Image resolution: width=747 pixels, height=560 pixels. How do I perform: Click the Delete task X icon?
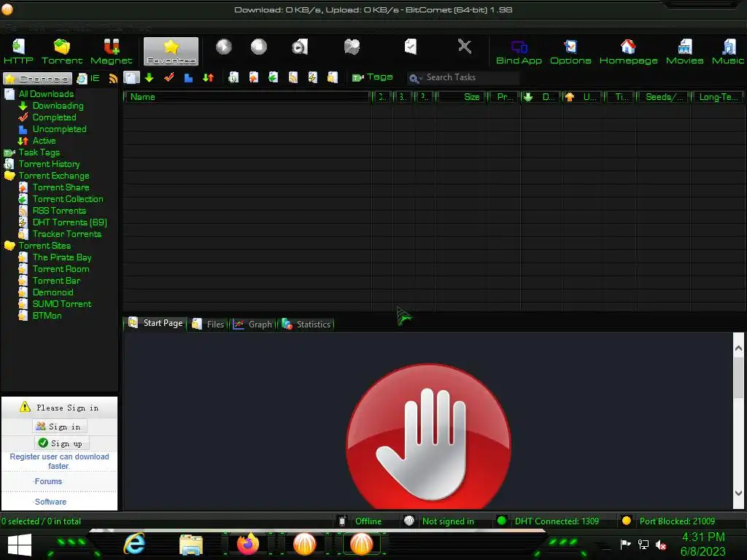point(465,47)
